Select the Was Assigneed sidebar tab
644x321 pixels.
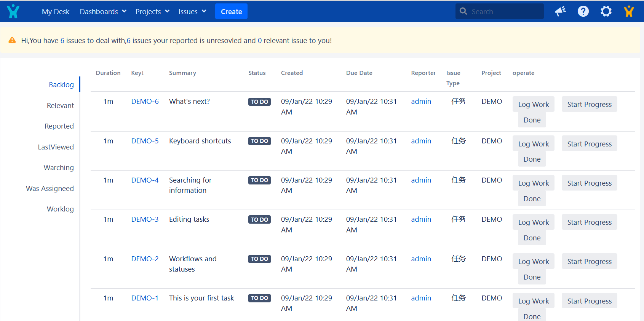pos(50,188)
